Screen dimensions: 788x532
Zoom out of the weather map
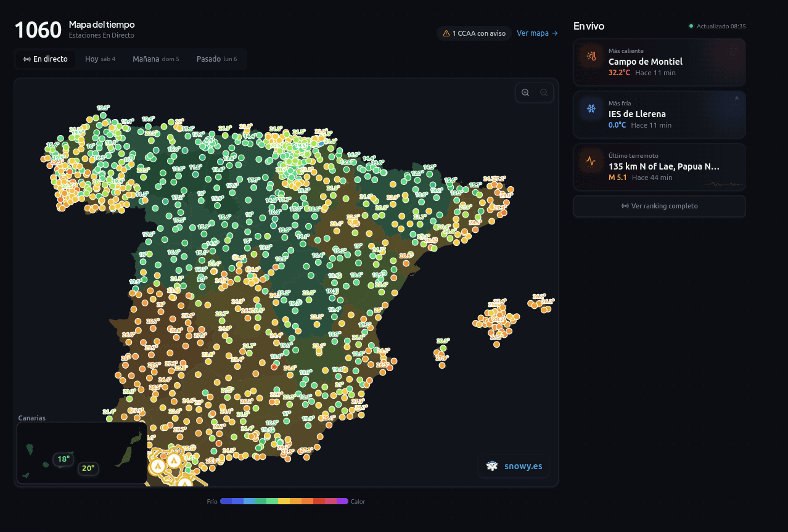544,92
